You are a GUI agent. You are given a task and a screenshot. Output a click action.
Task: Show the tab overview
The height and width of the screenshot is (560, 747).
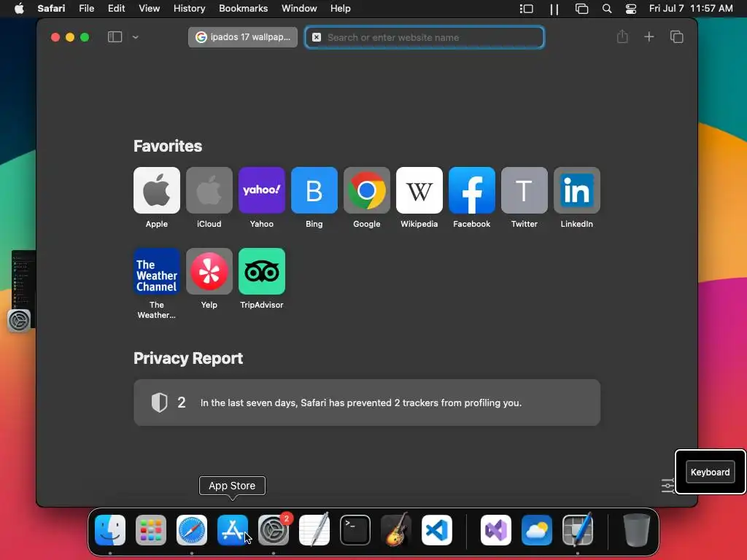click(676, 36)
